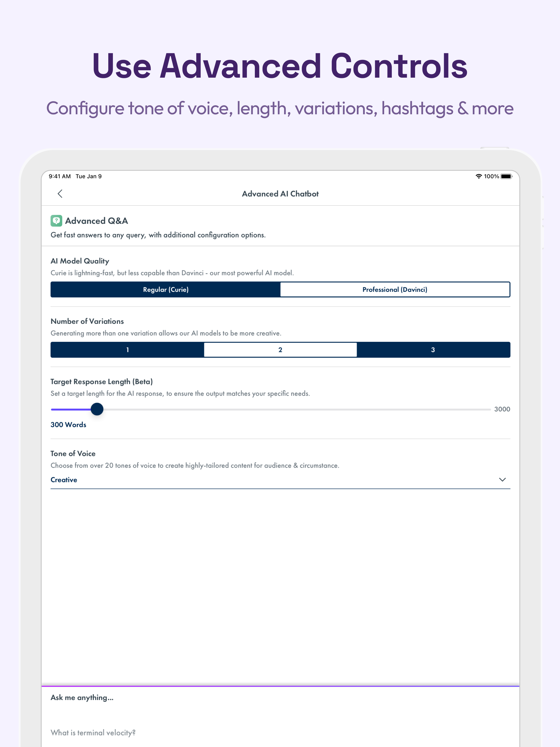Screen dimensions: 560x747
Task: Click the Advanced Q&A heading
Action: pyautogui.click(x=96, y=221)
